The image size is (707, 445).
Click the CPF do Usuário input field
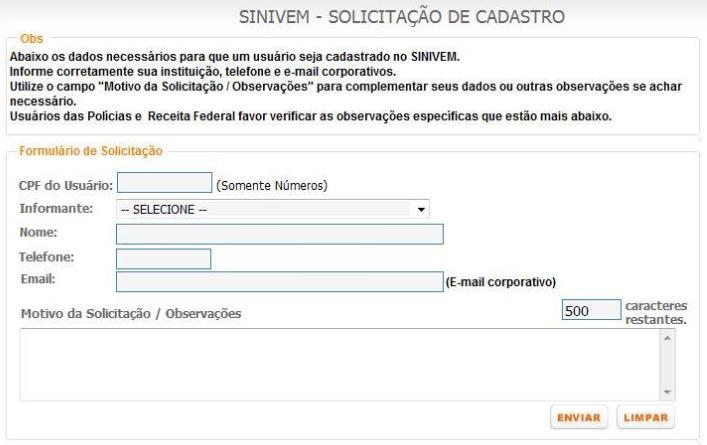(x=165, y=183)
